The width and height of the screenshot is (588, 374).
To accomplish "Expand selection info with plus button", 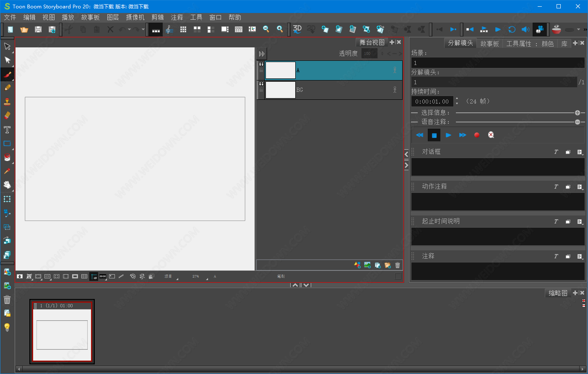I will [x=578, y=113].
